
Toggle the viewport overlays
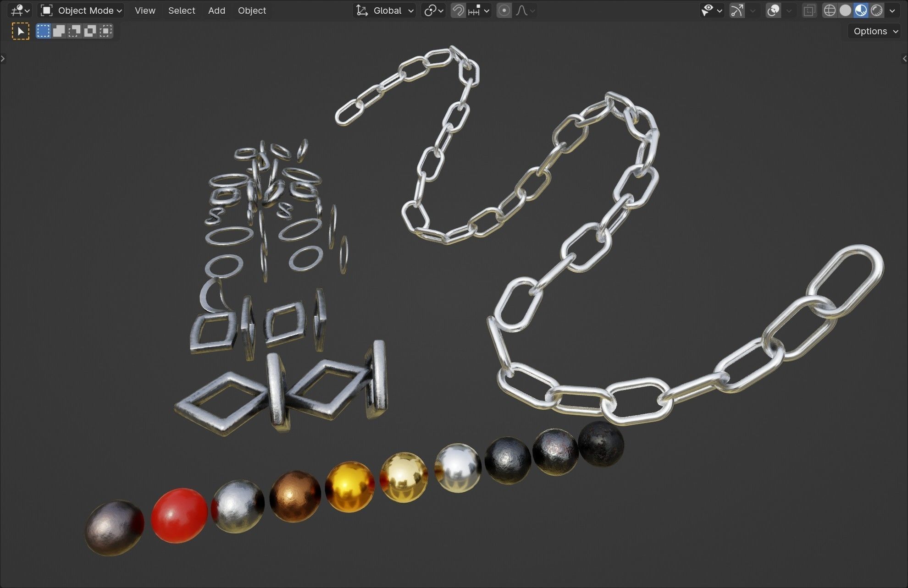774,10
